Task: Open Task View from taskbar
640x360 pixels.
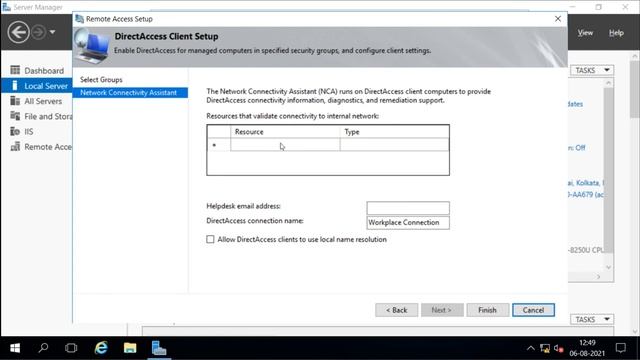Action: click(71, 348)
